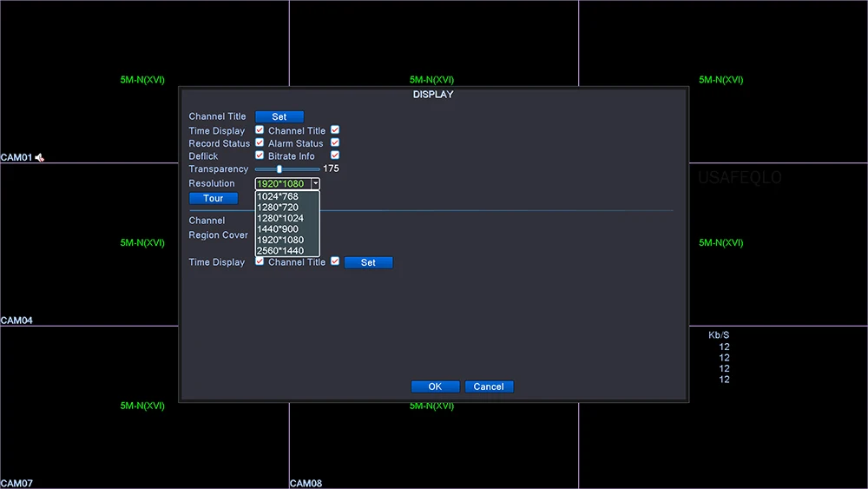Toggle Channel Title checkbox under Region Cover
Screen dimensions: 868x489
pyautogui.click(x=335, y=261)
